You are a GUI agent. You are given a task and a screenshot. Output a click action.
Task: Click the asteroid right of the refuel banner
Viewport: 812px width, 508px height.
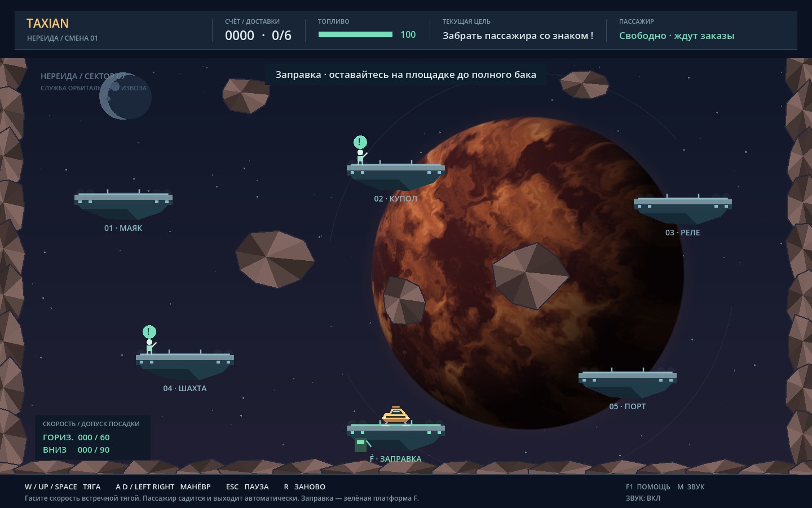coord(584,84)
